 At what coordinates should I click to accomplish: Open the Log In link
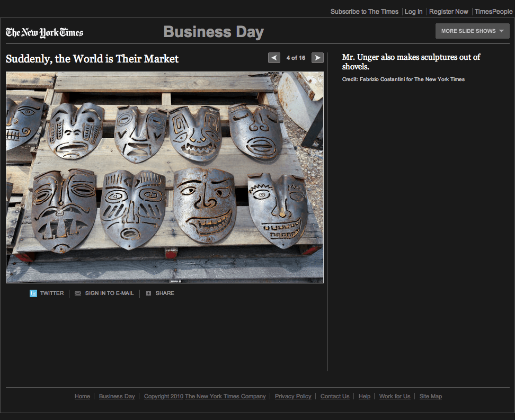point(414,12)
